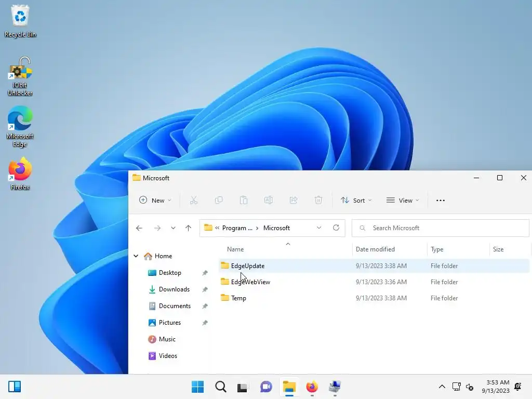Click the taskbar computer-with-disc app icon
This screenshot has height=399, width=532.
tap(335, 387)
